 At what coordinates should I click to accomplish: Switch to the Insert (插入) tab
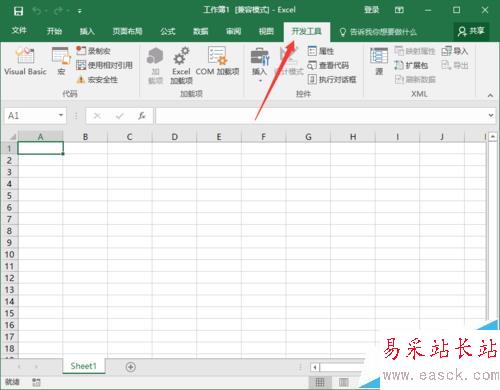[87, 31]
